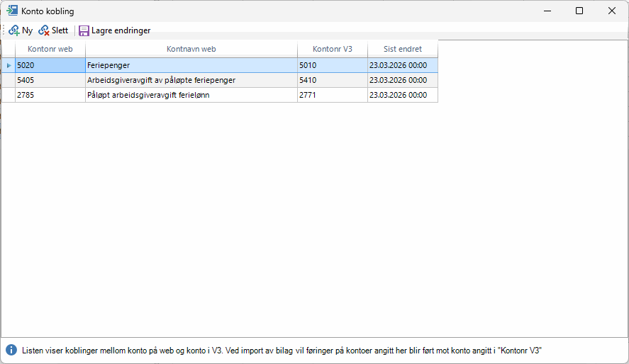Image resolution: width=629 pixels, height=364 pixels.
Task: Click the Ny (new link) icon
Action: tap(14, 30)
